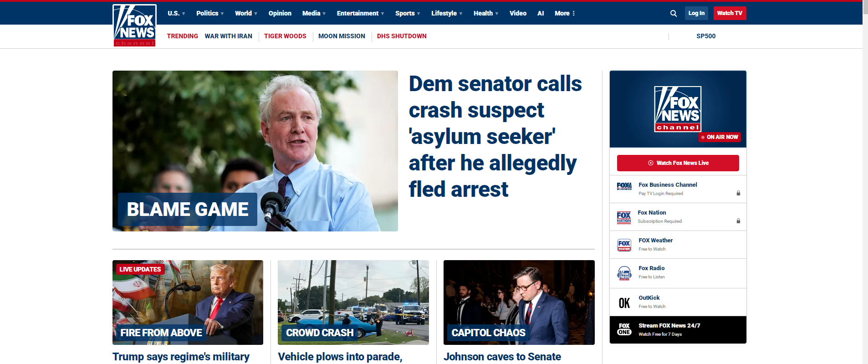Image resolution: width=868 pixels, height=364 pixels.
Task: Go to DHS SHUTDOWN trending topic
Action: click(x=402, y=36)
